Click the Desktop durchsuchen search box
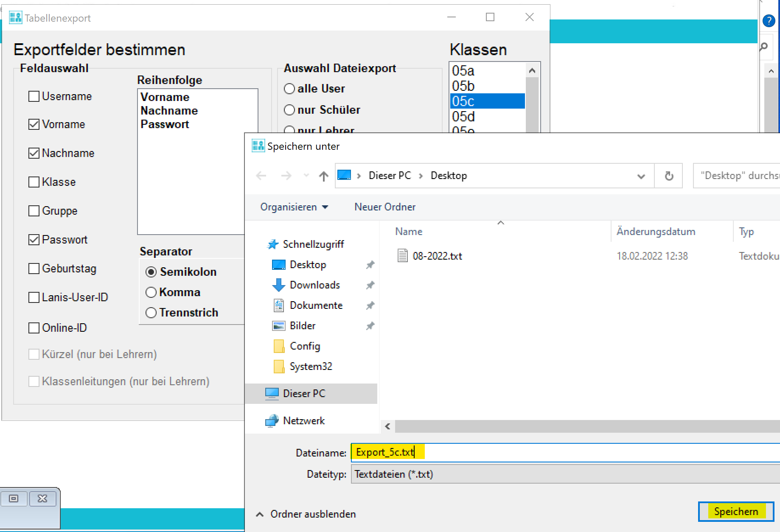This screenshot has height=532, width=780. (x=737, y=176)
